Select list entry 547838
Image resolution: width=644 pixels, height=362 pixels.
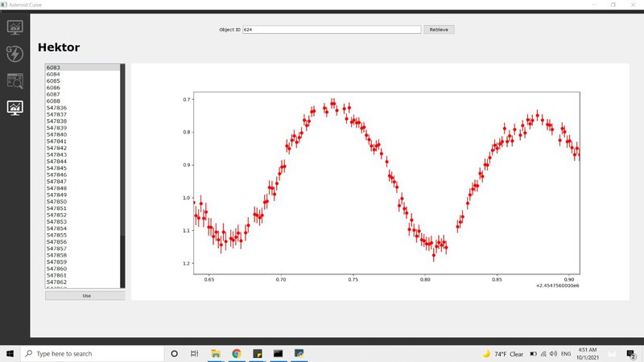point(83,121)
